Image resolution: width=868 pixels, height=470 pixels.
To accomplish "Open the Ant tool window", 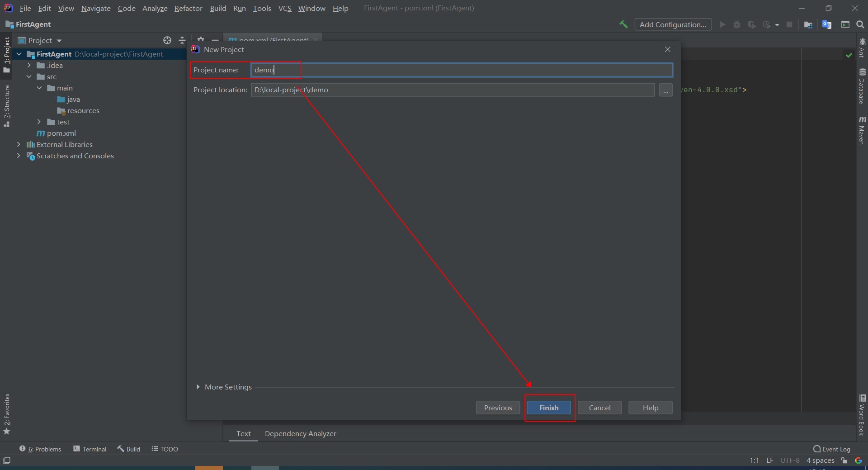I will pos(862,48).
